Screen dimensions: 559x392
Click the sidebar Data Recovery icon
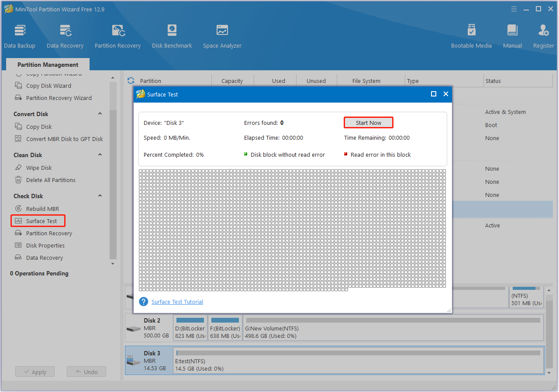point(18,258)
